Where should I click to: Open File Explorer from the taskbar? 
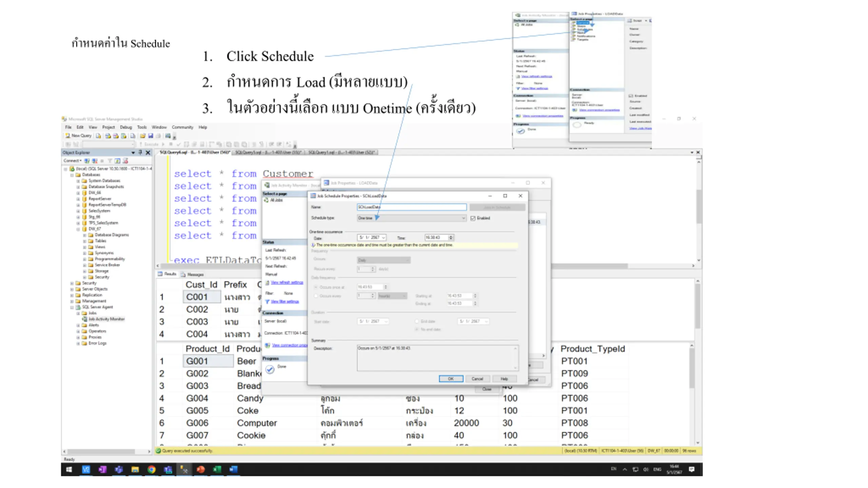coord(135,469)
